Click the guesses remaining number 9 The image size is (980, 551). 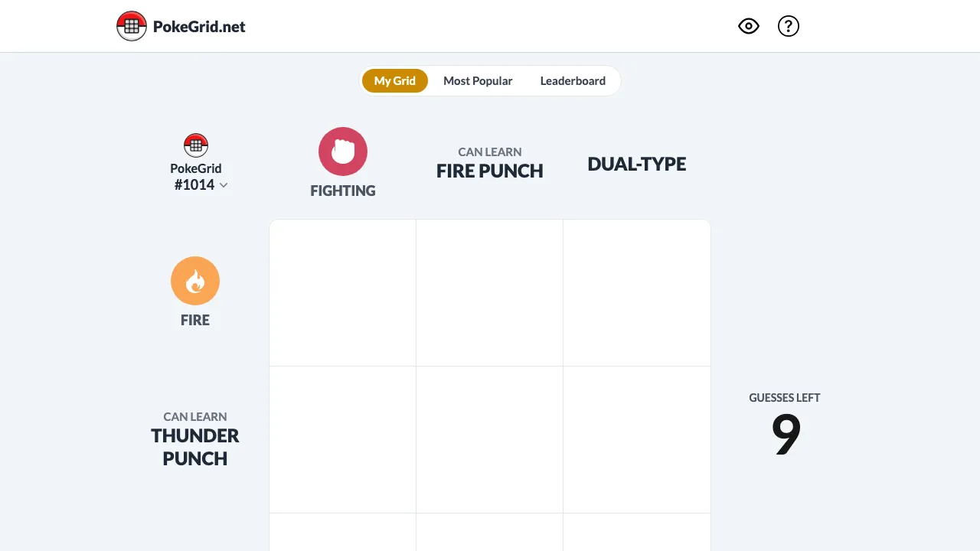tap(786, 435)
